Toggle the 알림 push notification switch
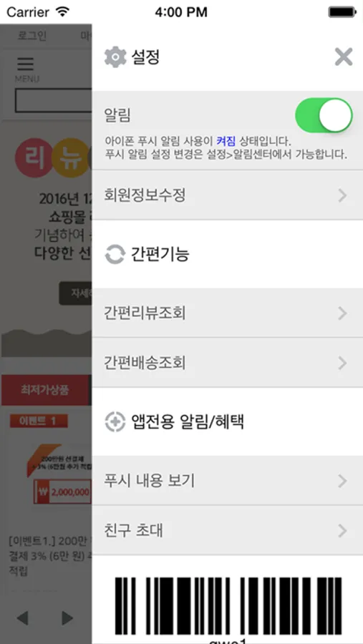Viewport: 363px width, 644px height. click(324, 115)
